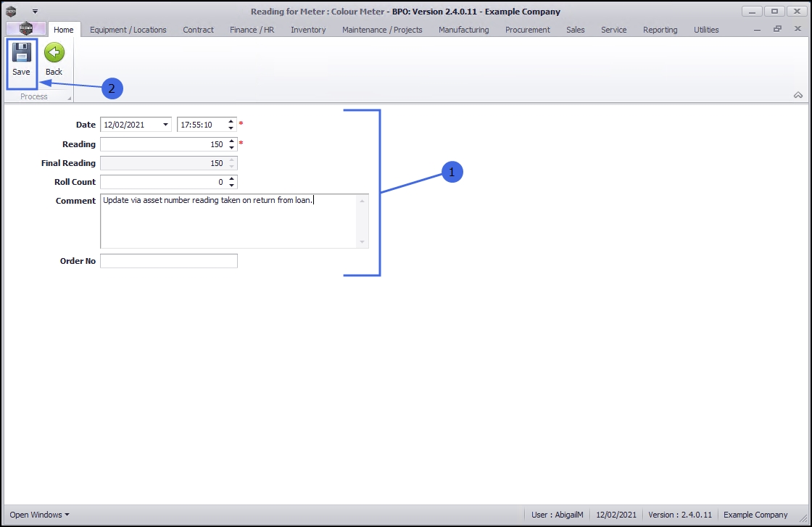Viewport: 812px width, 527px height.
Task: Increase the time with up spinner
Action: [x=231, y=122]
